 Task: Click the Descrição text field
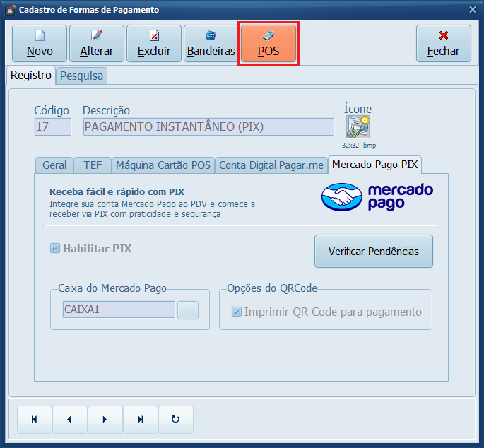point(208,126)
